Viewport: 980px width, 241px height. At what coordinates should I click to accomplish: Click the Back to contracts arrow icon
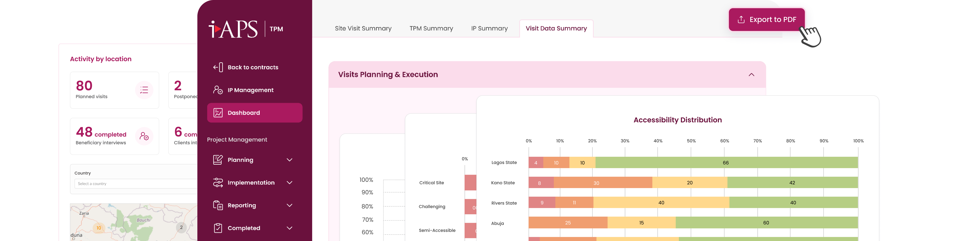pyautogui.click(x=218, y=67)
